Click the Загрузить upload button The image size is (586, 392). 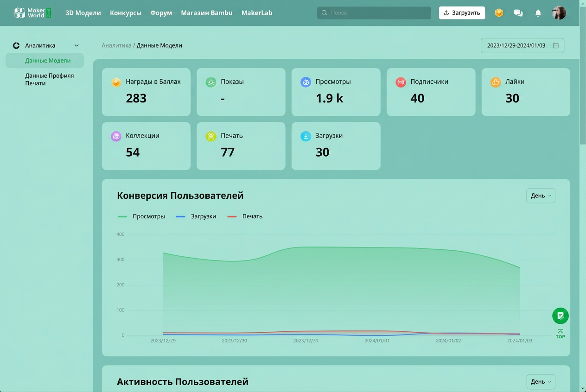[x=462, y=13]
